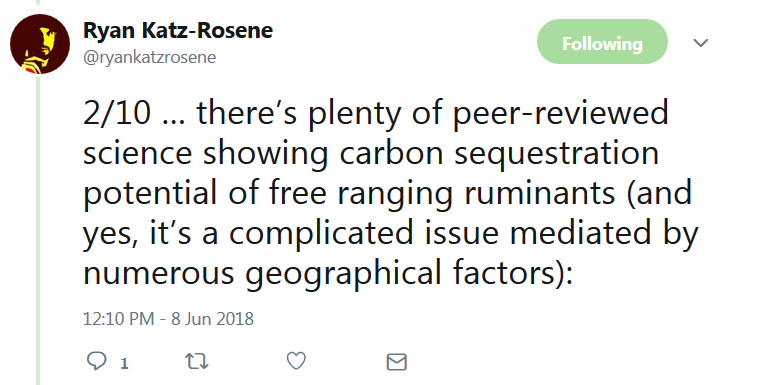759x385 pixels.
Task: Expand the tweet options chevron
Action: tap(700, 43)
